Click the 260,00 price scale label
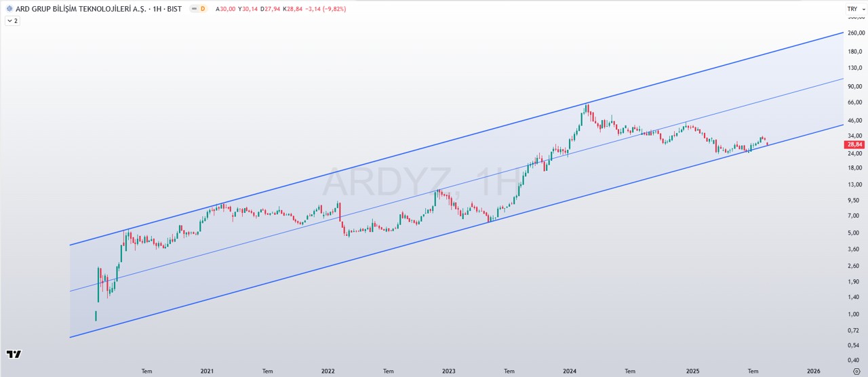Screen dimensions: 868x377 click(x=856, y=33)
